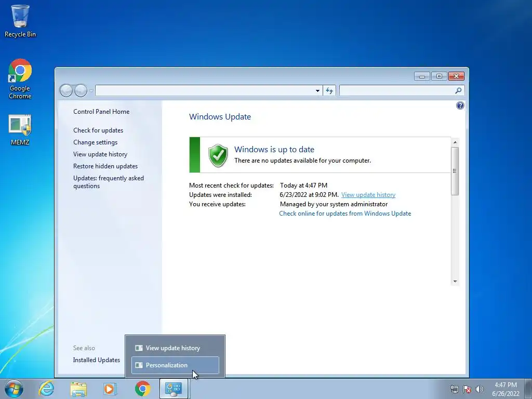Click the blue View update history link

point(368,195)
